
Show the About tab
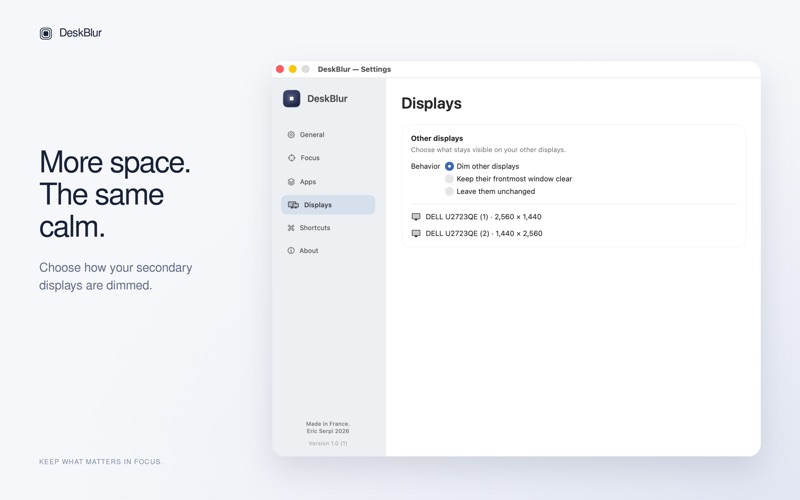[328, 251]
